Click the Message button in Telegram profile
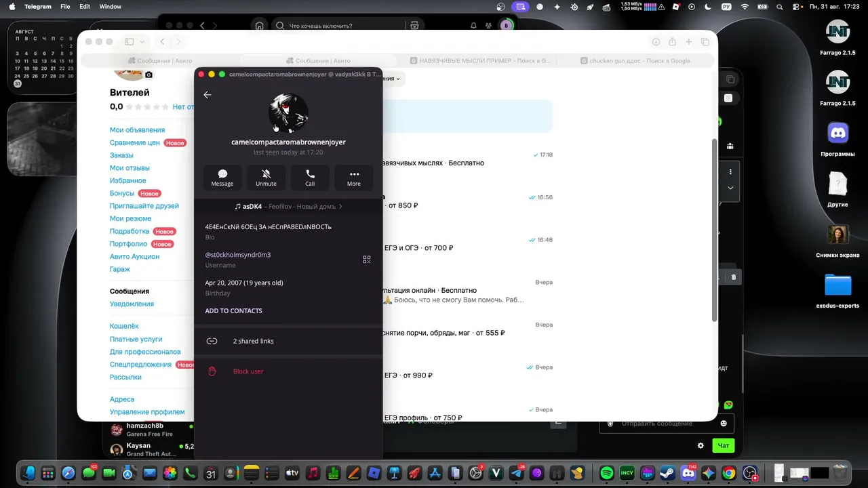This screenshot has height=488, width=868. click(x=222, y=178)
